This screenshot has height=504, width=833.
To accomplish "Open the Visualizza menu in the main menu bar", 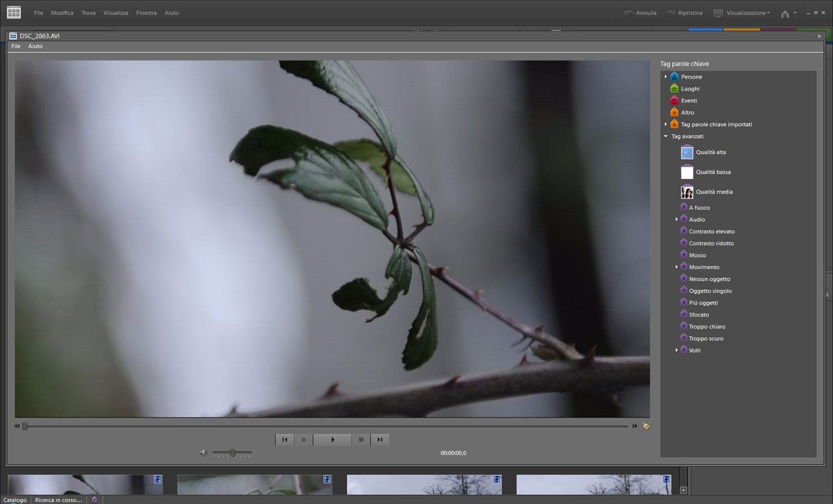I will (x=116, y=13).
